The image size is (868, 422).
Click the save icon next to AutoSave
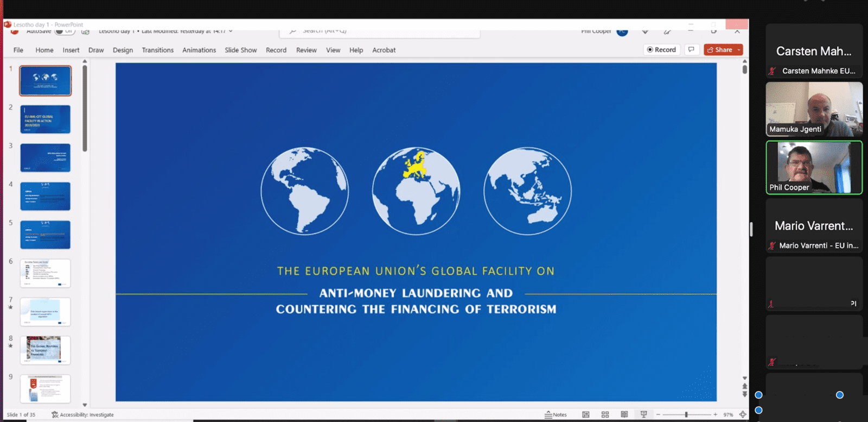click(85, 32)
